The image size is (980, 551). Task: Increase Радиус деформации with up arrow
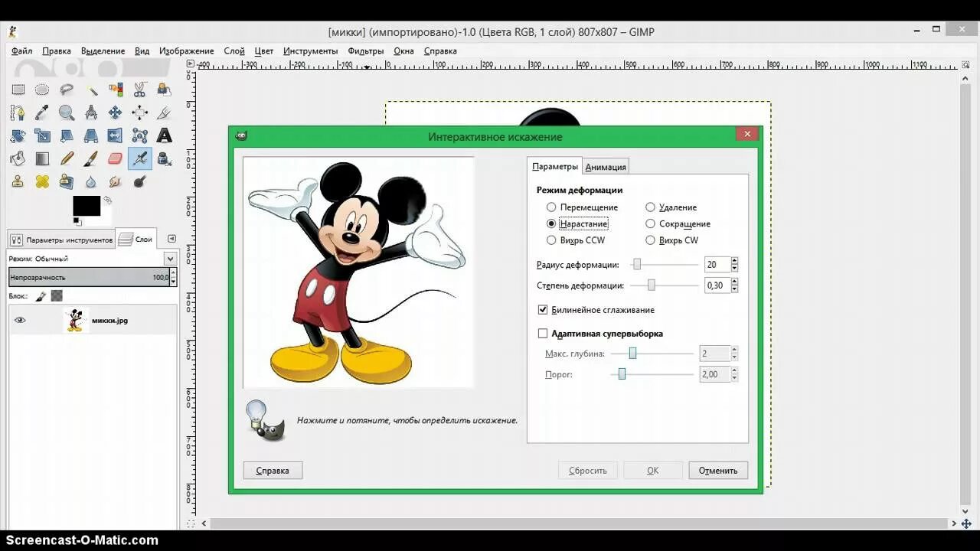coord(734,261)
